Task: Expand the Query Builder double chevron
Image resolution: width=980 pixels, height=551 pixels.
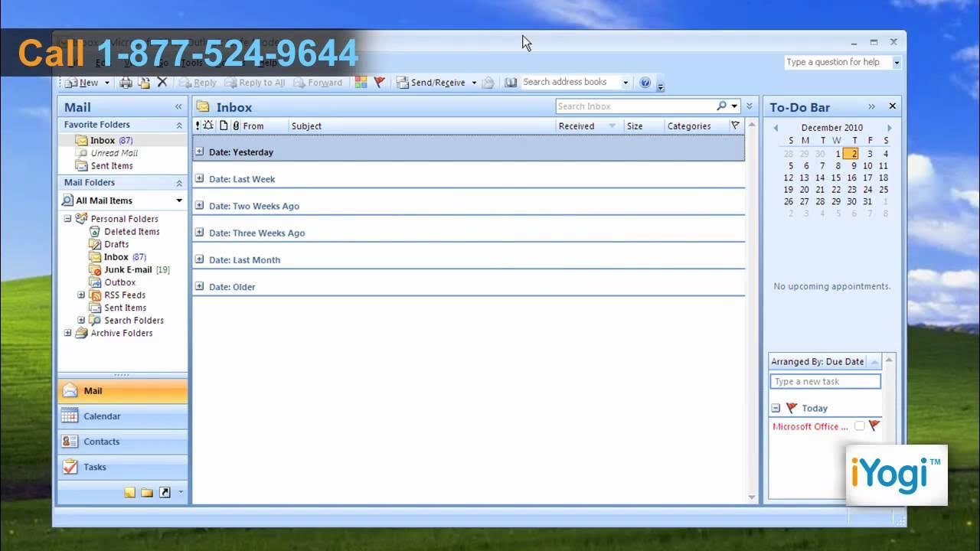Action: click(750, 106)
